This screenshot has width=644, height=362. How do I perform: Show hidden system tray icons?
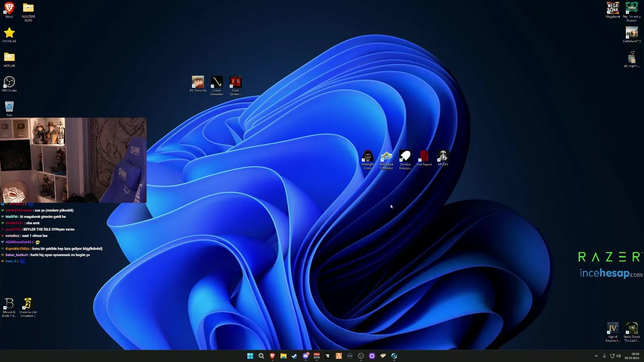click(x=596, y=356)
